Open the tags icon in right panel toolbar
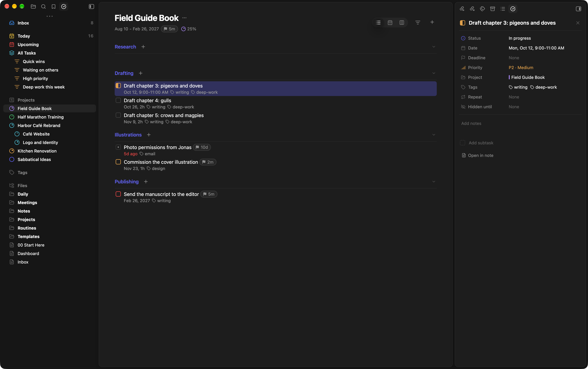This screenshot has width=588, height=369. (x=482, y=9)
